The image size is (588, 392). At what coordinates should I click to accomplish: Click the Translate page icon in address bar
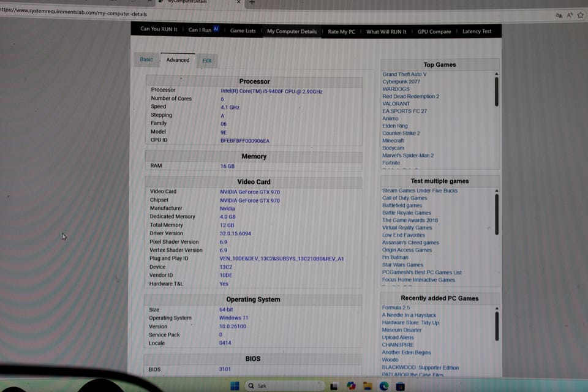[559, 15]
